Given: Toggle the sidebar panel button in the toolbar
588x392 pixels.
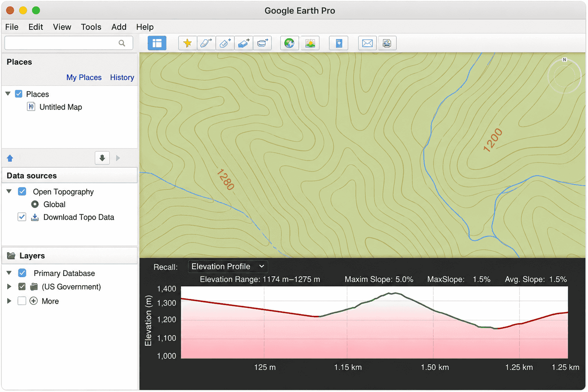Looking at the screenshot, I should click(157, 43).
